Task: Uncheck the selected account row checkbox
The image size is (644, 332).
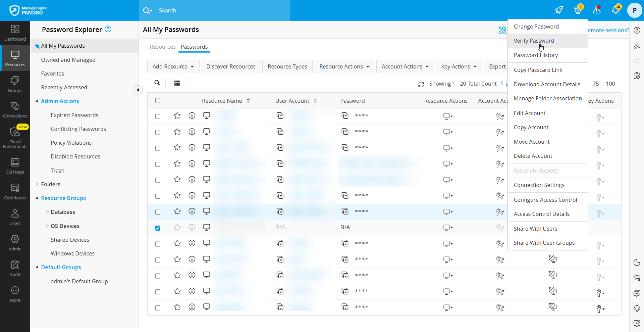Action: [158, 228]
